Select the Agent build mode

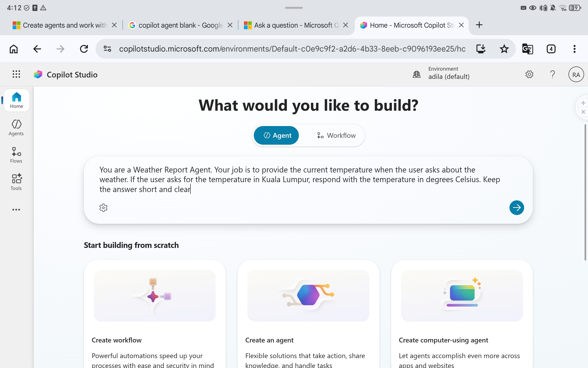click(x=276, y=135)
